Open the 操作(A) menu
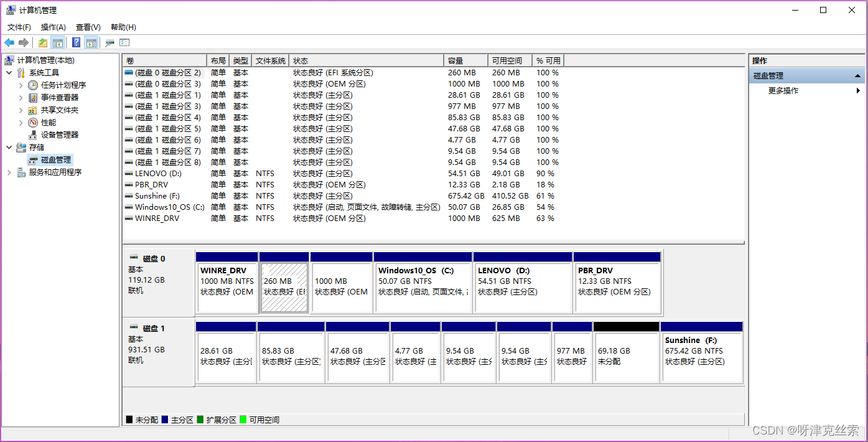Image resolution: width=868 pixels, height=442 pixels. [x=54, y=27]
